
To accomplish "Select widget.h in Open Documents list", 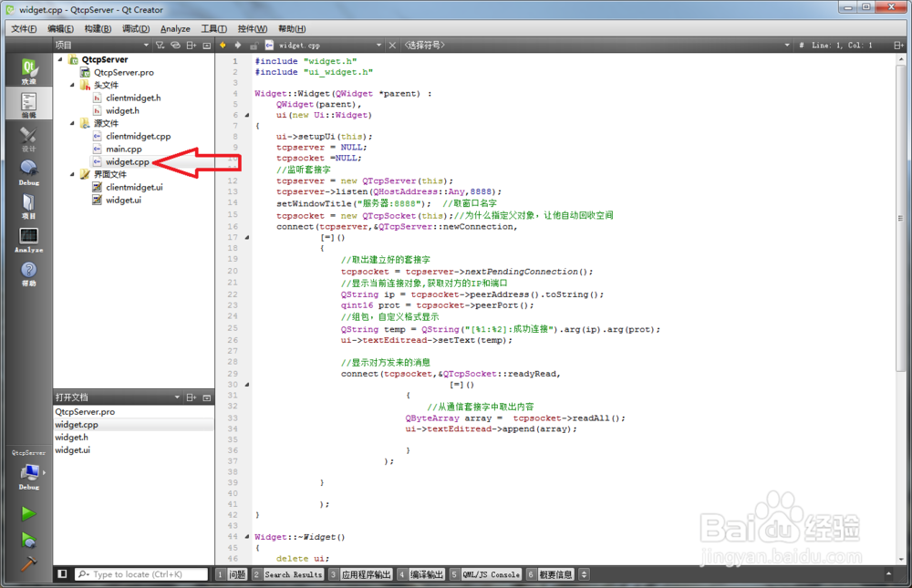I will click(x=71, y=438).
